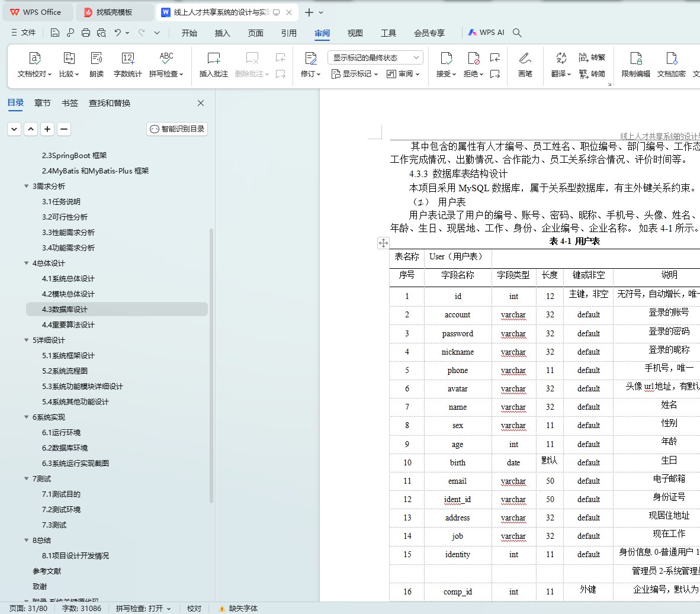This screenshot has height=614, width=700.
Task: Click the undo arrow icon
Action: pyautogui.click(x=117, y=33)
